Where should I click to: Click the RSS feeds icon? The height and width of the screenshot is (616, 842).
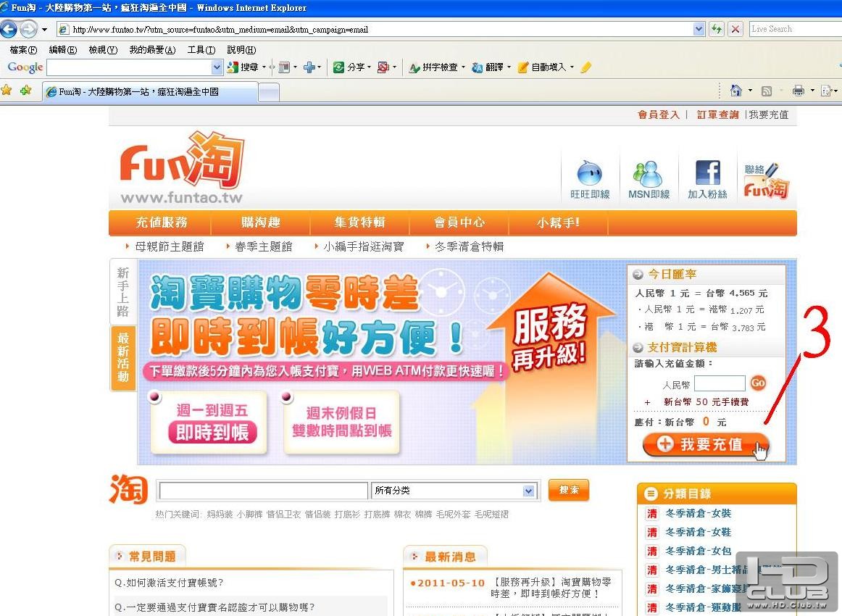click(767, 91)
